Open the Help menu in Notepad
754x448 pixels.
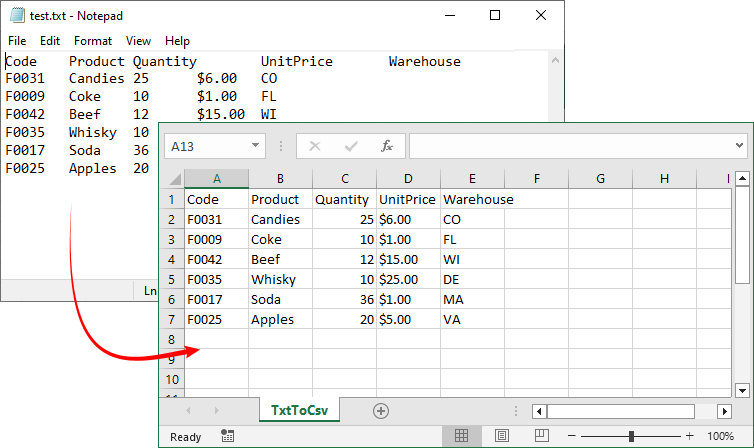pos(177,41)
